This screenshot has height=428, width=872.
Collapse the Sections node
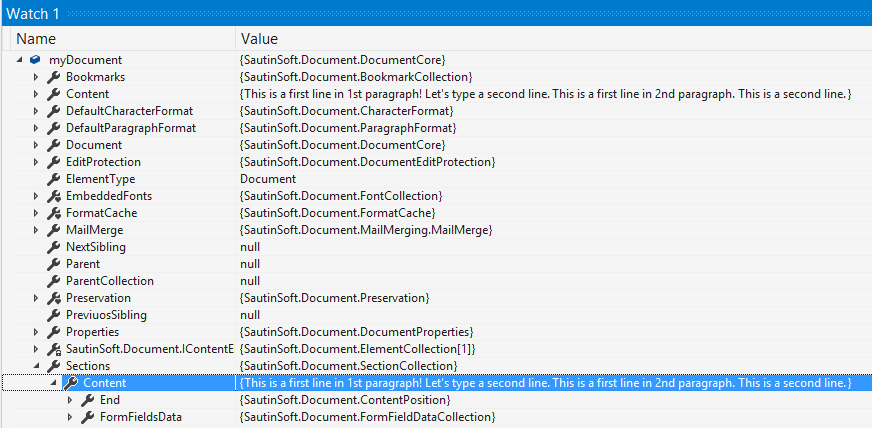point(37,366)
